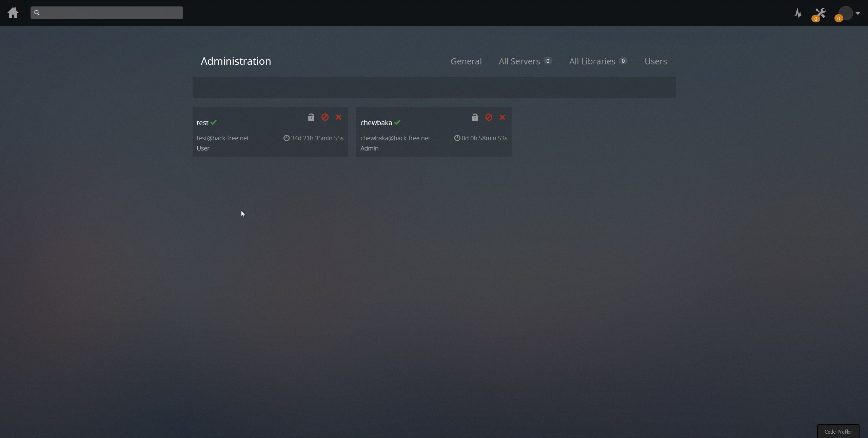This screenshot has height=438, width=868.
Task: Open the wrench administration tools icon
Action: coord(821,14)
